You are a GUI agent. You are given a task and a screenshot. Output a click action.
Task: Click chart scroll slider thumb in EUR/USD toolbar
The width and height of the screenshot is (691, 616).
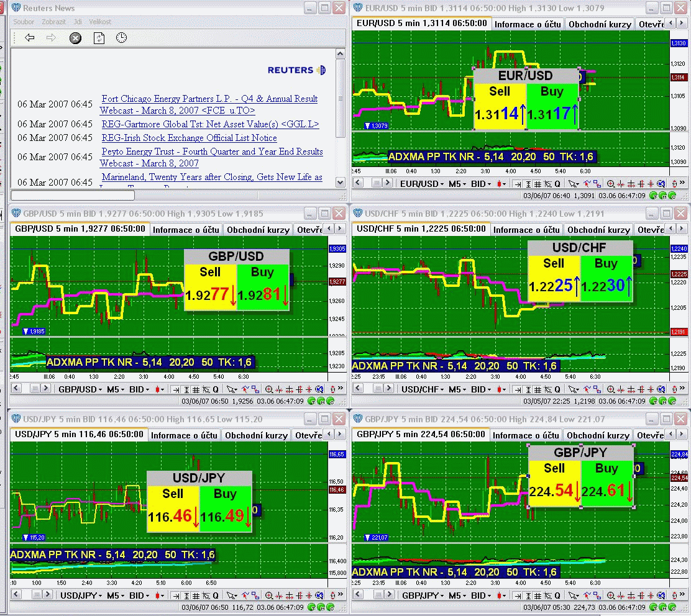tap(377, 183)
